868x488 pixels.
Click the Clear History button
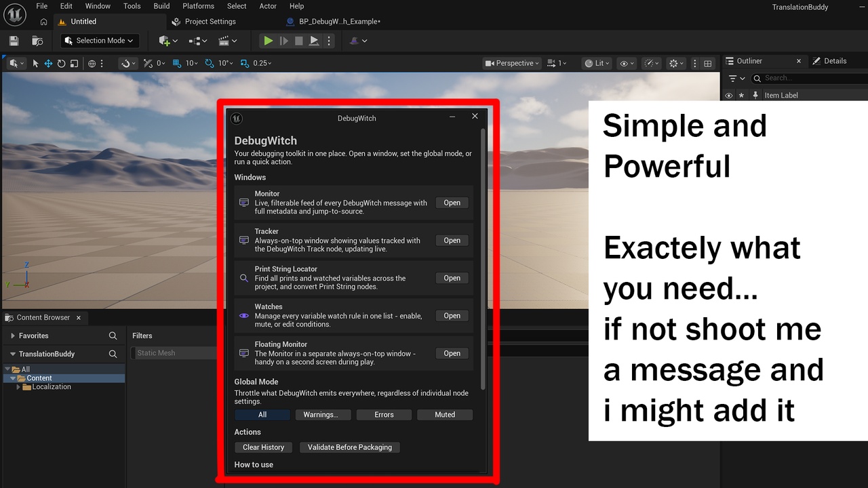(263, 447)
